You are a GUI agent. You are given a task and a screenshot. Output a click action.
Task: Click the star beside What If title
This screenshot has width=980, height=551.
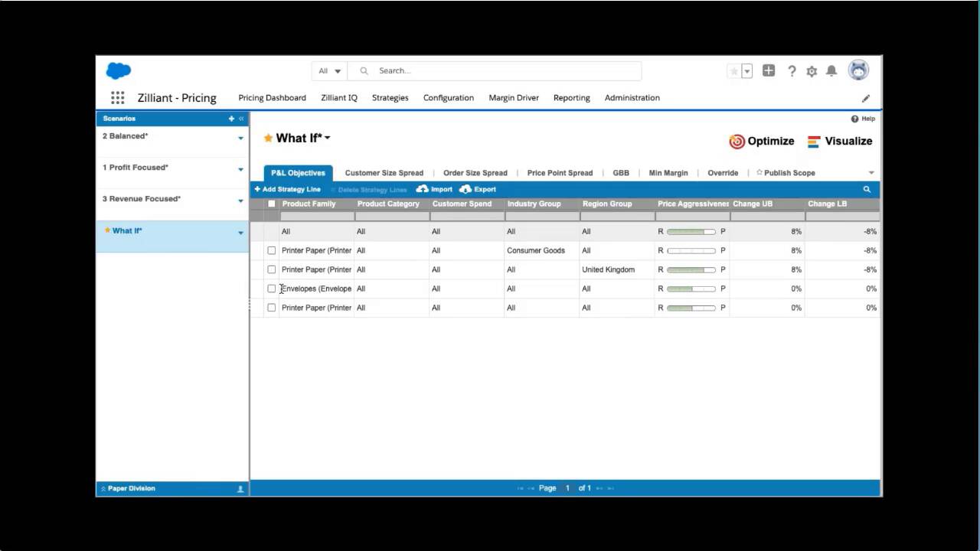(268, 139)
